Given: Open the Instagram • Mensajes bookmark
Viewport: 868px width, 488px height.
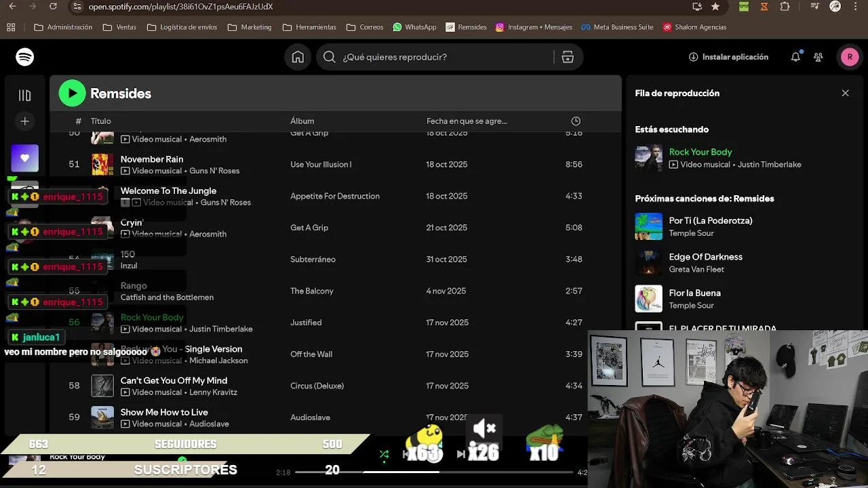Looking at the screenshot, I should pos(534,27).
